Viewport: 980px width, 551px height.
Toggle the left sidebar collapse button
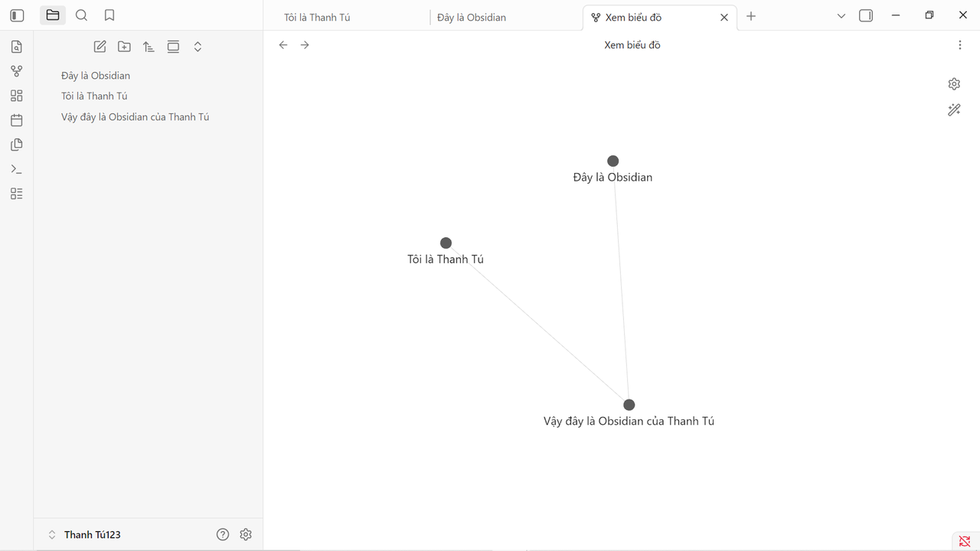17,15
